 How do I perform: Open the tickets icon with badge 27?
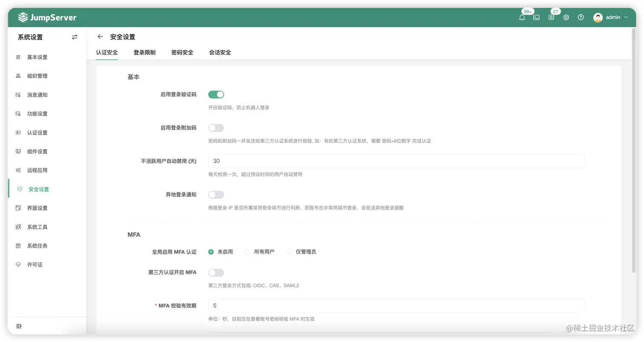[551, 17]
